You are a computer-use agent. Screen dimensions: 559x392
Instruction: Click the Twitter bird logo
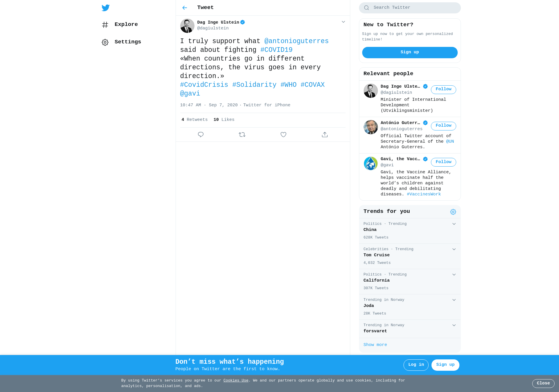(105, 8)
